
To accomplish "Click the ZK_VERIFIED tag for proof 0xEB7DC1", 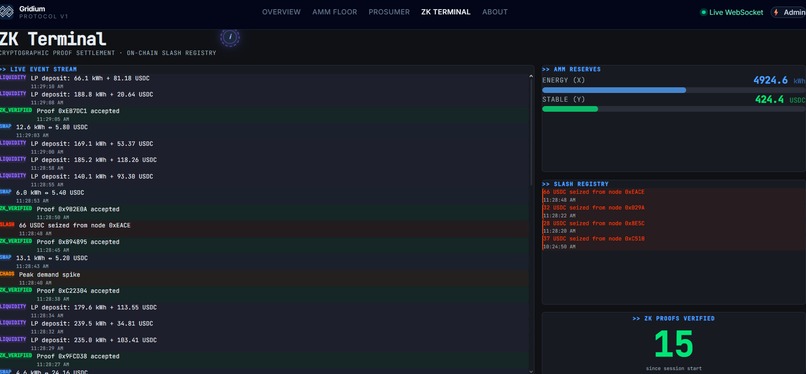I will point(16,110).
